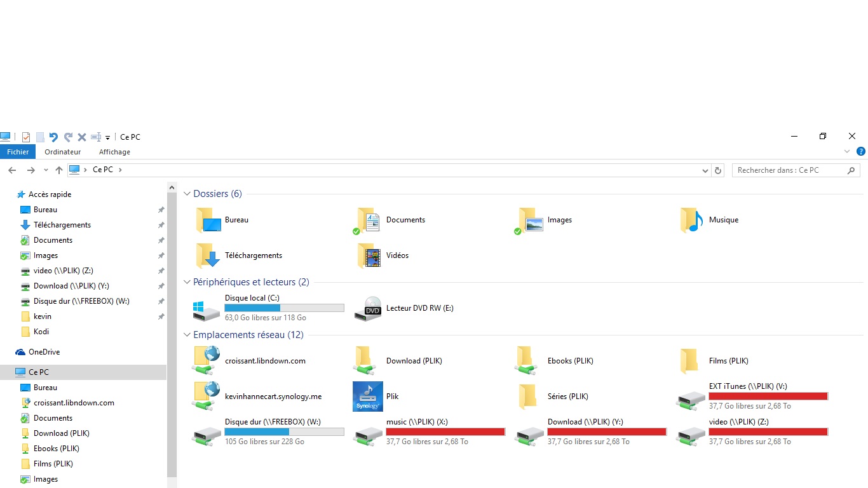Click the red-X Delete icon in quick access toolbar

click(x=82, y=137)
